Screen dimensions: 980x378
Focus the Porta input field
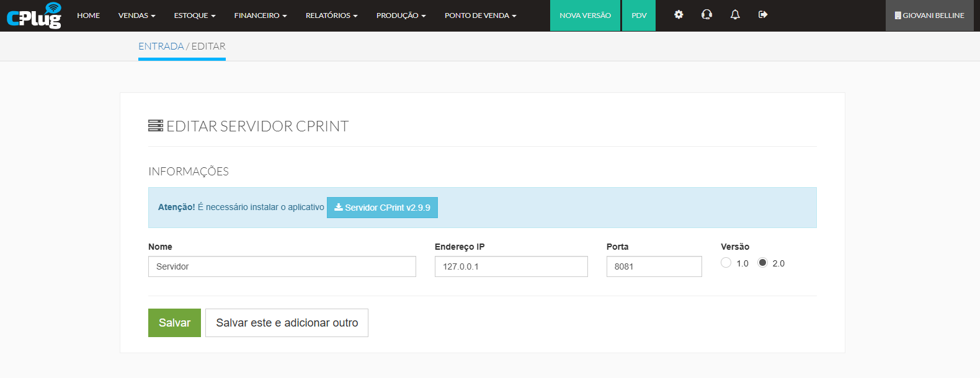tap(654, 266)
